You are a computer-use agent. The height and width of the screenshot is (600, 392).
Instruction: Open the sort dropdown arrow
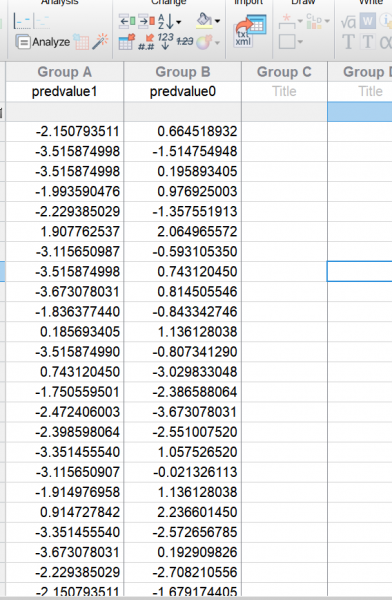(178, 22)
